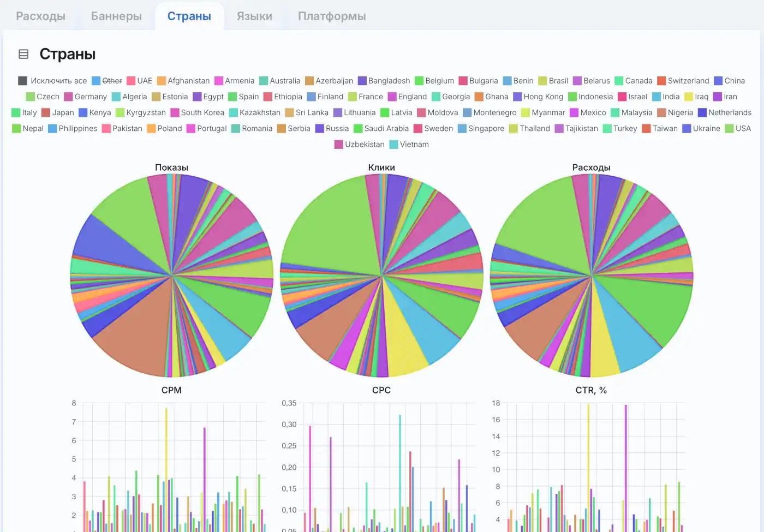Toggle UAE in the chart legend
The image size is (764, 532).
point(140,81)
